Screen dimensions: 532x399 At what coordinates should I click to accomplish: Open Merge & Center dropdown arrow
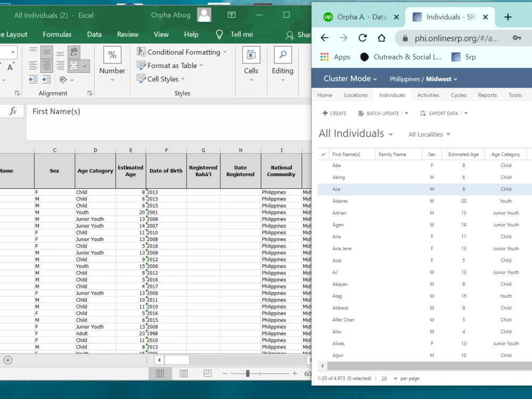(x=85, y=66)
